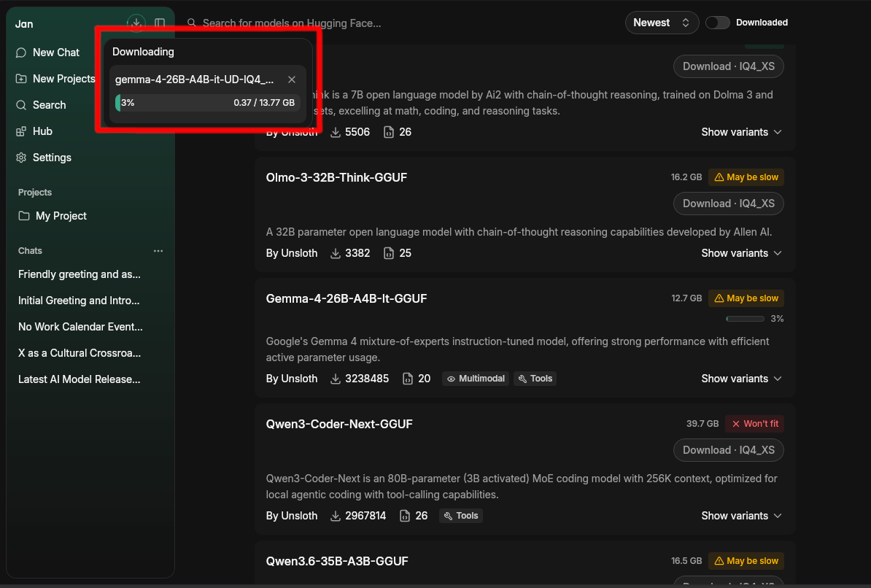Viewport: 871px width, 588px height.
Task: Toggle the sidebar panel icon
Action: (x=160, y=23)
